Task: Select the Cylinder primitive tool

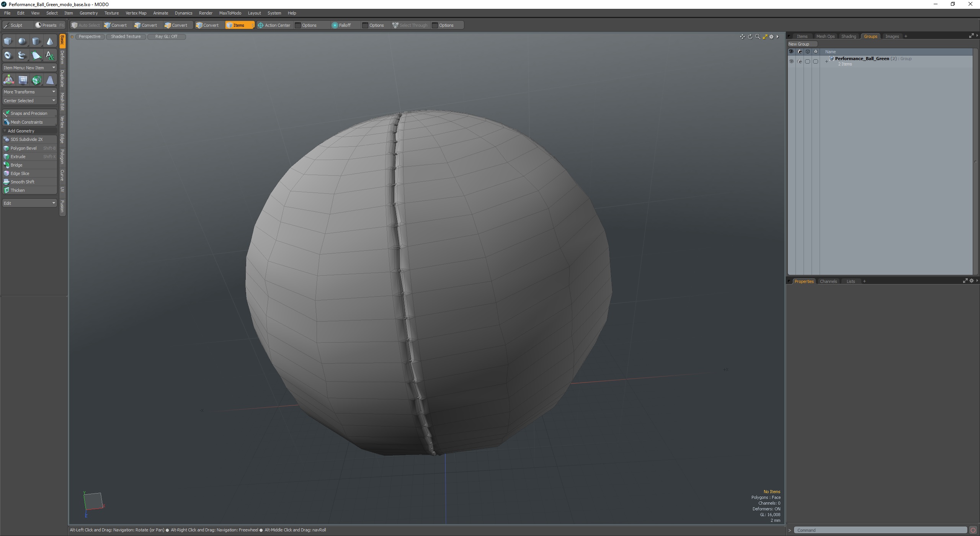Action: pyautogui.click(x=36, y=41)
